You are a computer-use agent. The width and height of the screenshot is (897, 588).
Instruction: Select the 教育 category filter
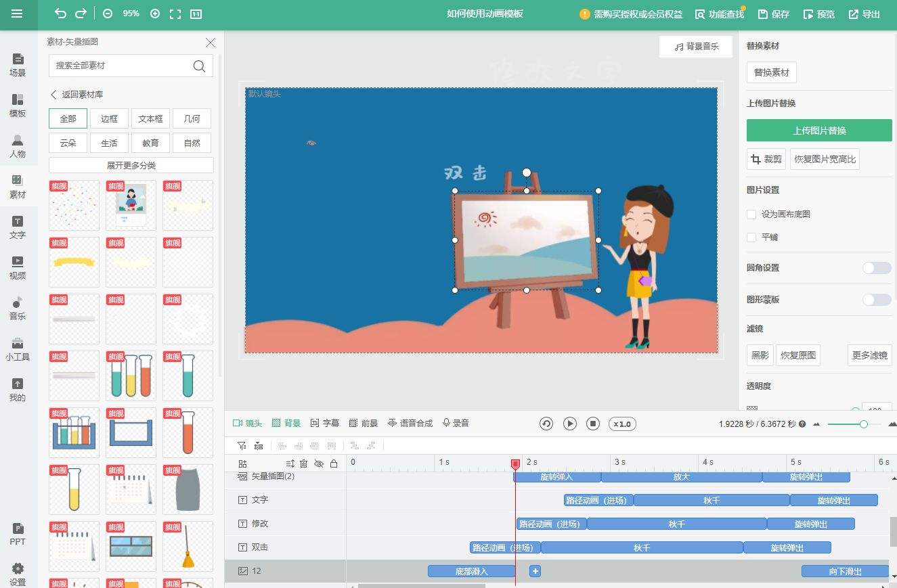click(150, 143)
